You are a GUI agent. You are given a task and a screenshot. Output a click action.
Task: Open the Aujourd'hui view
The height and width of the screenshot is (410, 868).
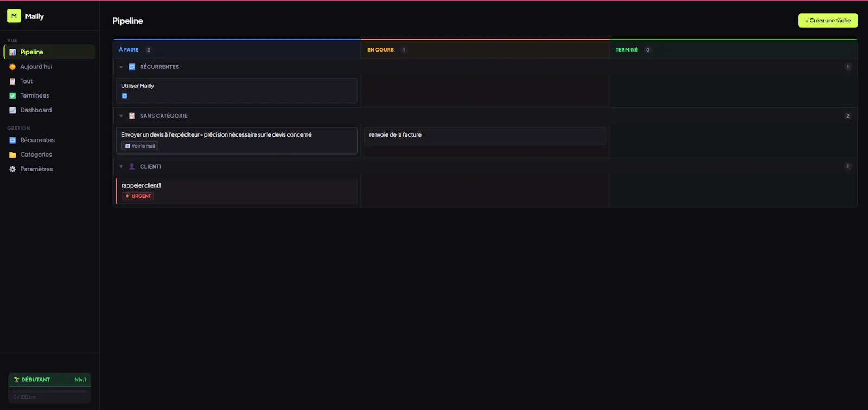pos(50,67)
